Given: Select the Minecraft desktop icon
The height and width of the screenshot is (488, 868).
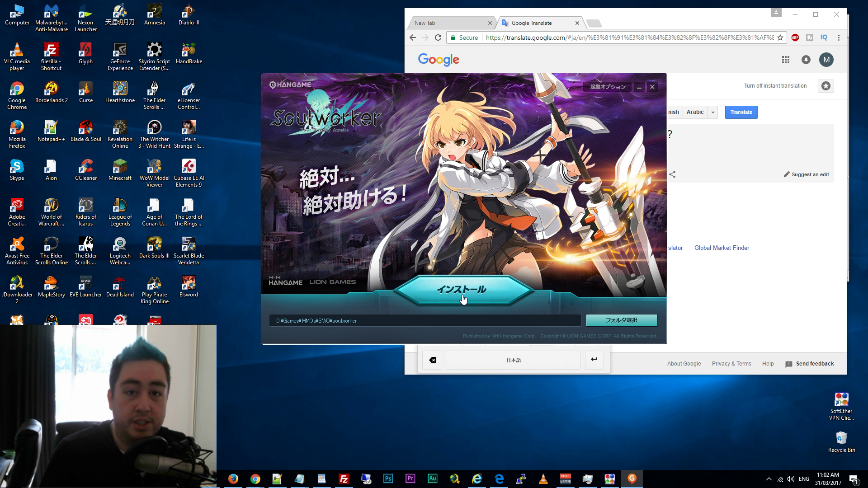Looking at the screenshot, I should [x=120, y=170].
